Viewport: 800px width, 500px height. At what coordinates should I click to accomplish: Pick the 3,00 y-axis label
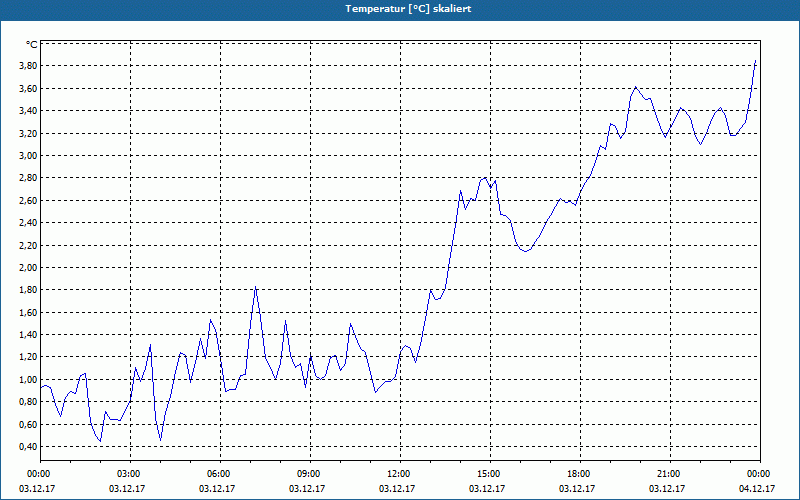pos(28,156)
